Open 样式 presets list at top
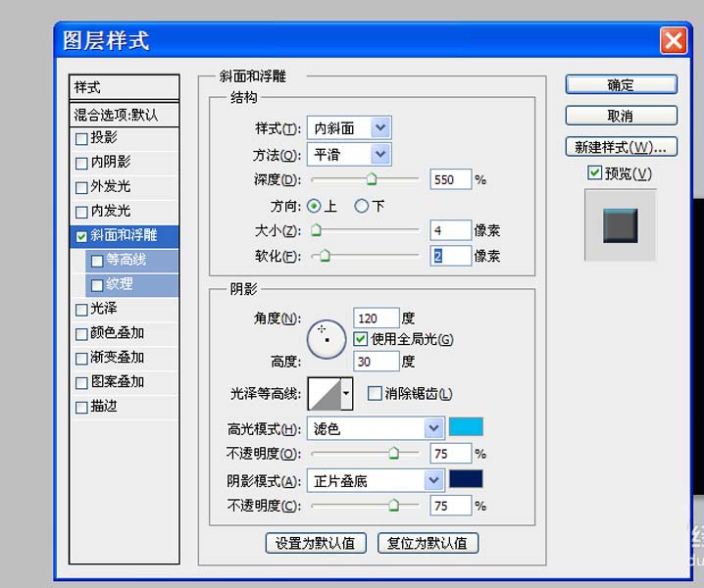This screenshot has height=588, width=704. (x=124, y=87)
